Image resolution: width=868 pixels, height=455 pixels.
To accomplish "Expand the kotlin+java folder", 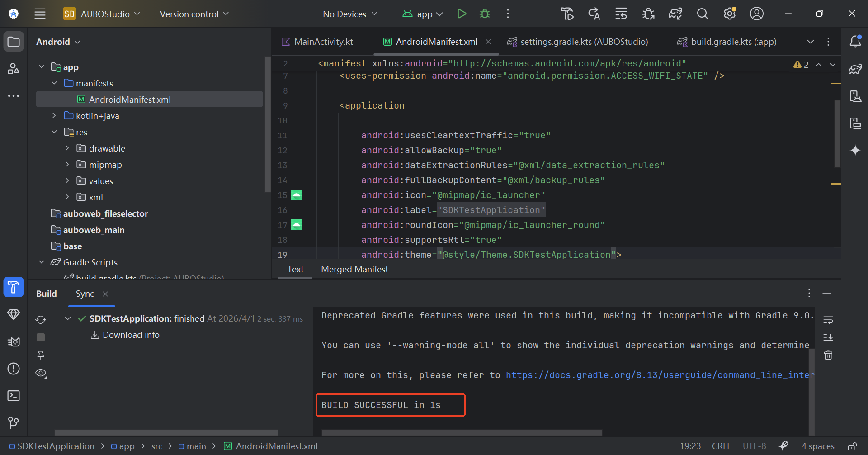I will click(x=54, y=115).
